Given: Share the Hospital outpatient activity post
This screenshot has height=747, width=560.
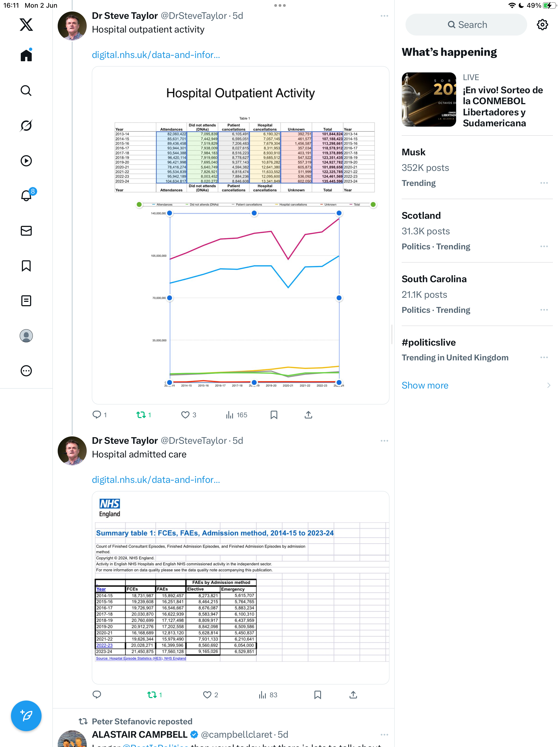Looking at the screenshot, I should pos(308,415).
